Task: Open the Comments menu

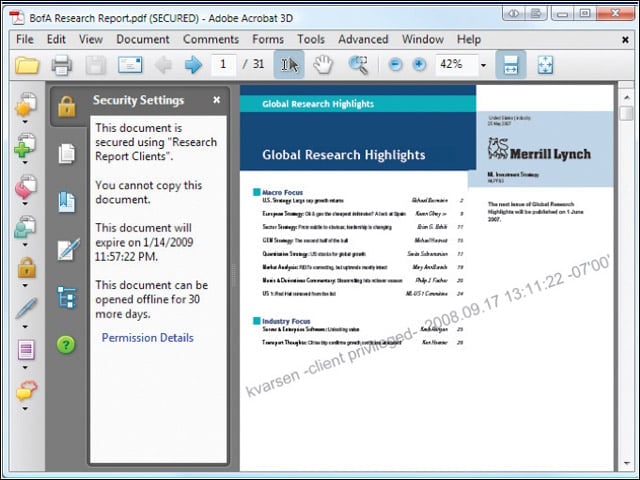Action: (211, 40)
